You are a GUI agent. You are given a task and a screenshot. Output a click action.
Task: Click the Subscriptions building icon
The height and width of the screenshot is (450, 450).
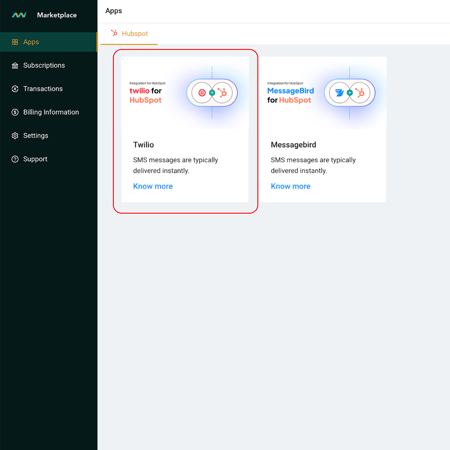(x=15, y=65)
